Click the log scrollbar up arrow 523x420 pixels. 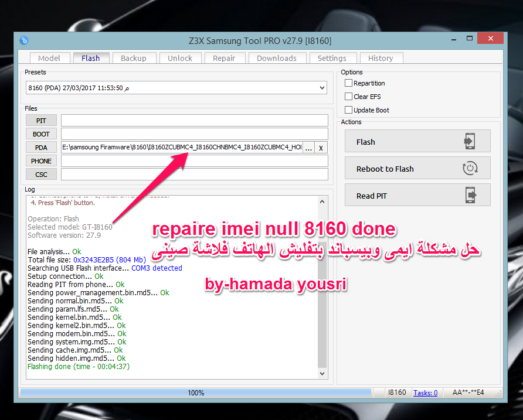[x=322, y=202]
